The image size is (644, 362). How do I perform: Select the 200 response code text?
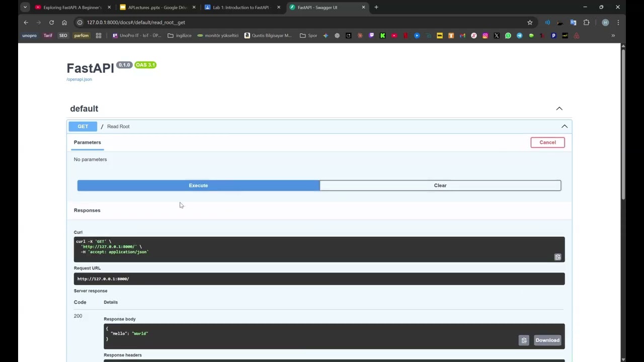(78, 316)
